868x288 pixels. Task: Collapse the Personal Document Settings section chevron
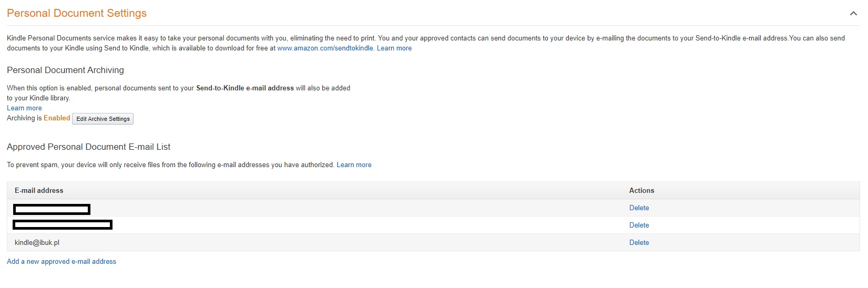(x=853, y=14)
